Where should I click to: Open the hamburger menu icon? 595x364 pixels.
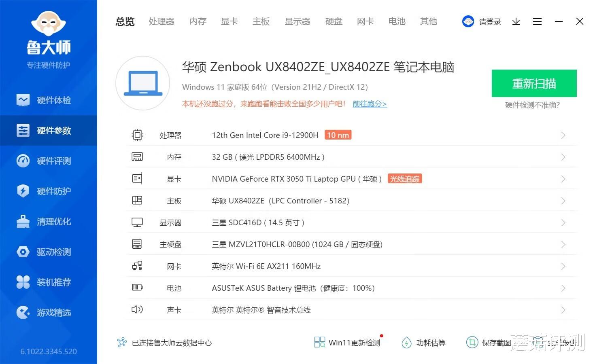[537, 21]
